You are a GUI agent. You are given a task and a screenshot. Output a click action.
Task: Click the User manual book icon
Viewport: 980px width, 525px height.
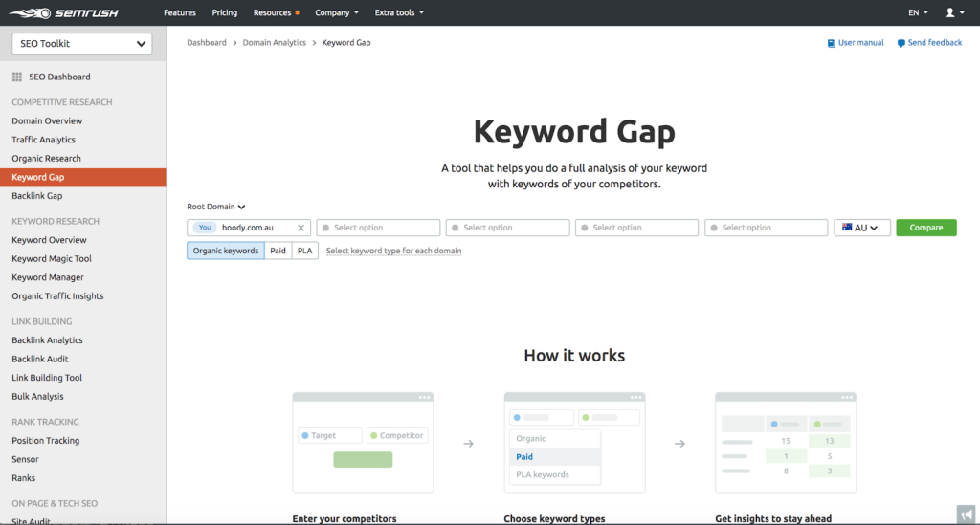[831, 43]
